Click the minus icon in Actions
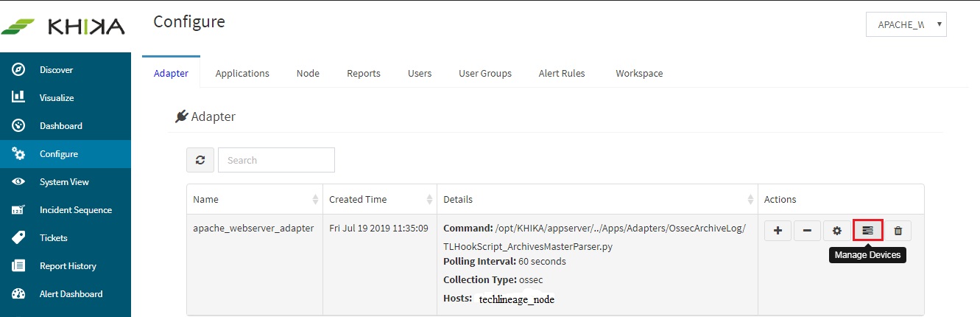Screen dimensions: 980x317 click(x=807, y=230)
